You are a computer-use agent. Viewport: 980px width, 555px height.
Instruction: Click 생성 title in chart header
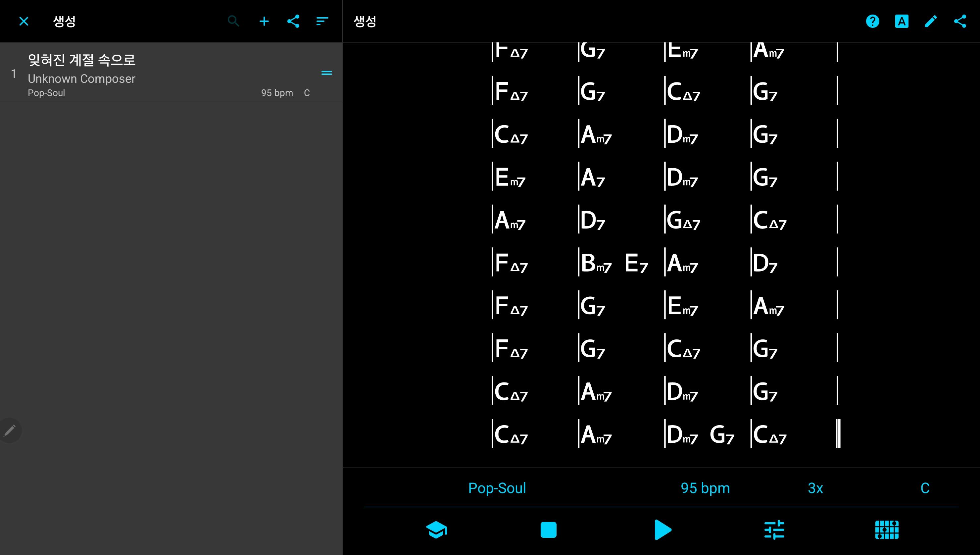tap(365, 21)
